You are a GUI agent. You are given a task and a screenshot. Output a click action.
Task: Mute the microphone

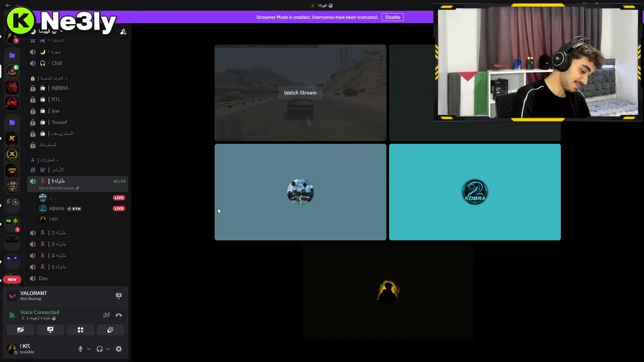(80, 349)
